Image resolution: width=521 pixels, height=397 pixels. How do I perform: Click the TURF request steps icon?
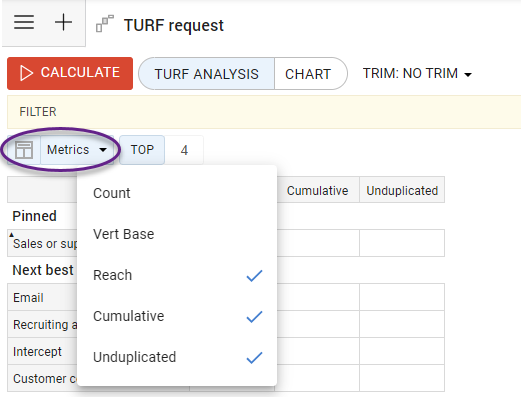[x=105, y=23]
